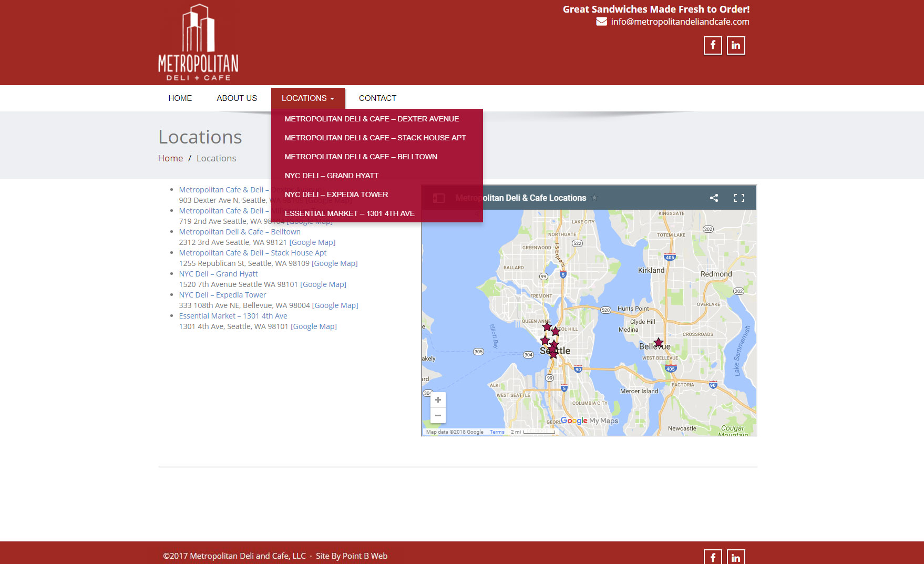Zoom in on the map

438,400
